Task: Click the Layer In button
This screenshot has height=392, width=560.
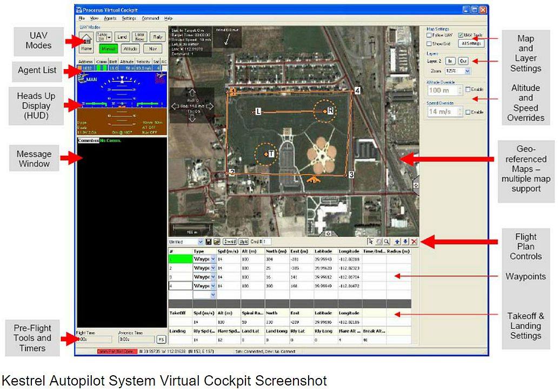Action: 450,61
